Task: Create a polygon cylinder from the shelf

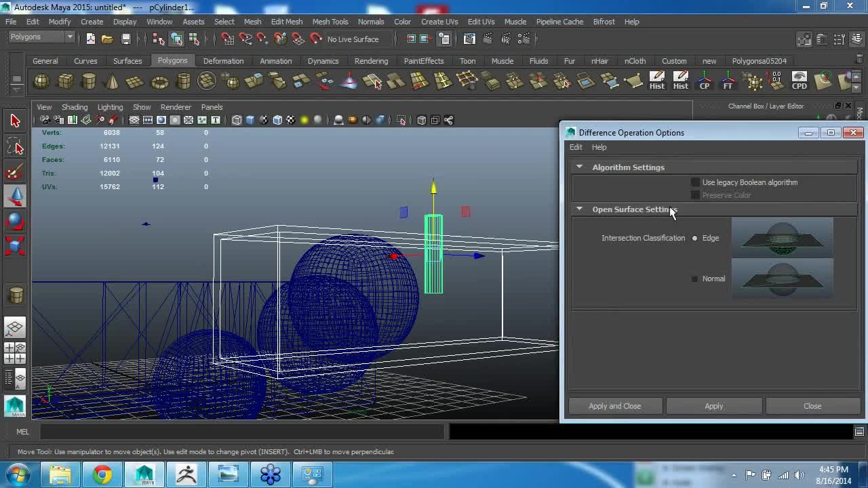Action: (88, 82)
